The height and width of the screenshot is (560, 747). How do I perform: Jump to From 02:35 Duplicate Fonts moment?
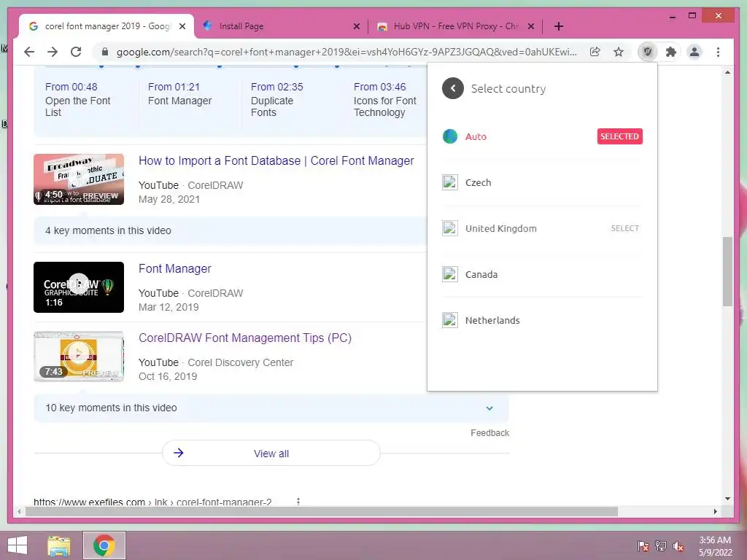pyautogui.click(x=276, y=99)
